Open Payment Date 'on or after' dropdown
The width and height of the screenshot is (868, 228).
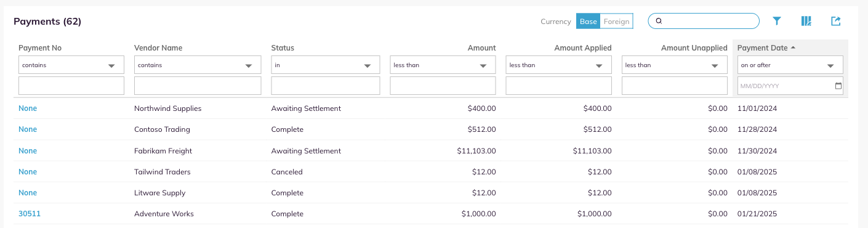(x=790, y=65)
